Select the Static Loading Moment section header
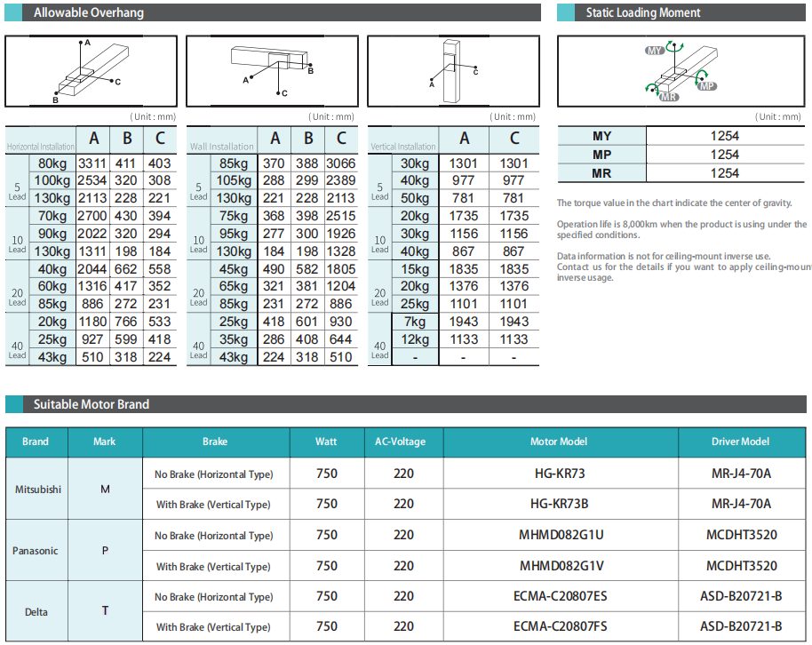Viewport: 812px width, 645px height. (x=643, y=13)
